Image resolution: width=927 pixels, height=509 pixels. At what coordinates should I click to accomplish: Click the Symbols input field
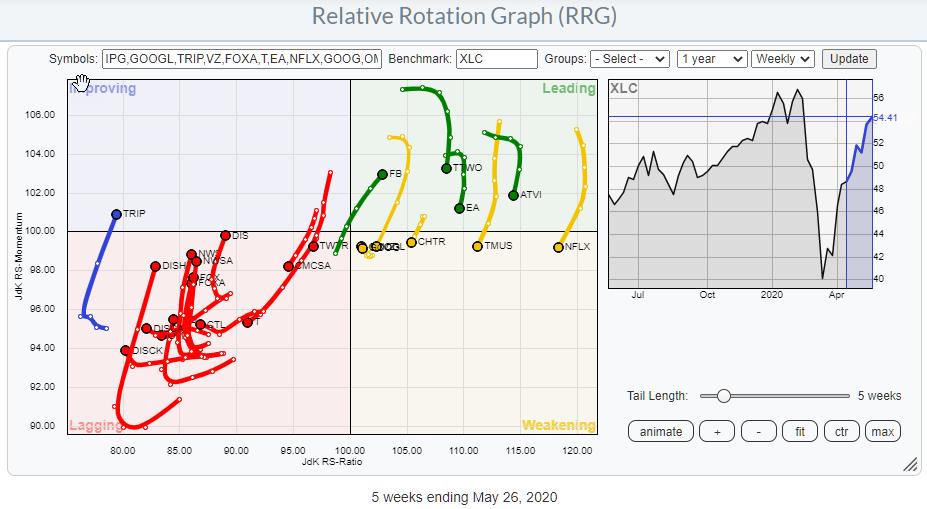241,59
